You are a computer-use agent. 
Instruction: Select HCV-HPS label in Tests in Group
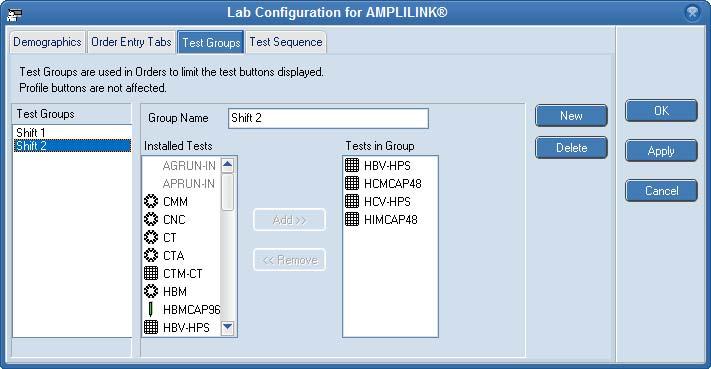point(387,202)
